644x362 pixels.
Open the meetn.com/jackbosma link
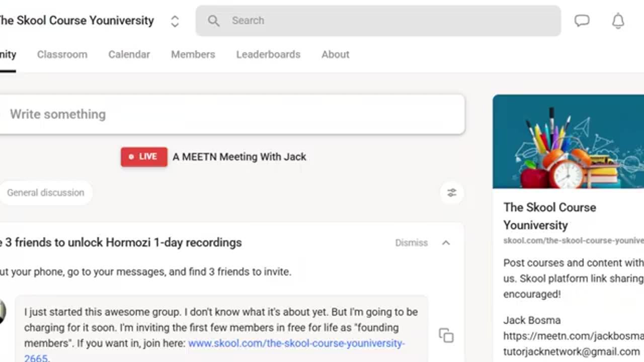(x=574, y=336)
